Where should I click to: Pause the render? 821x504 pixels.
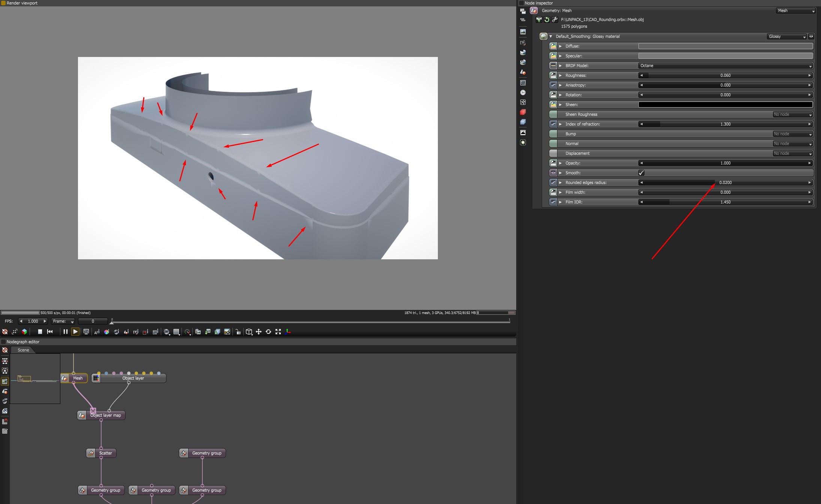[x=66, y=332]
